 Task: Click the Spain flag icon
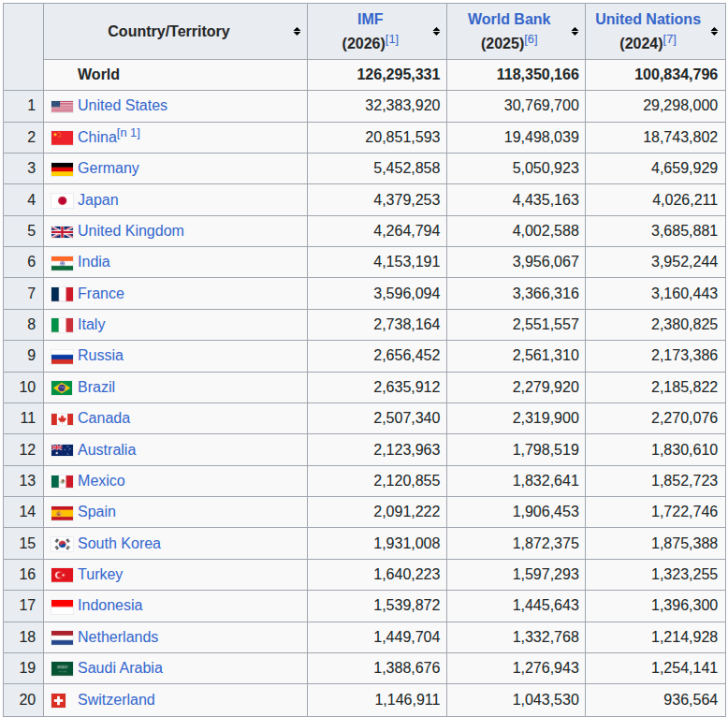62,513
